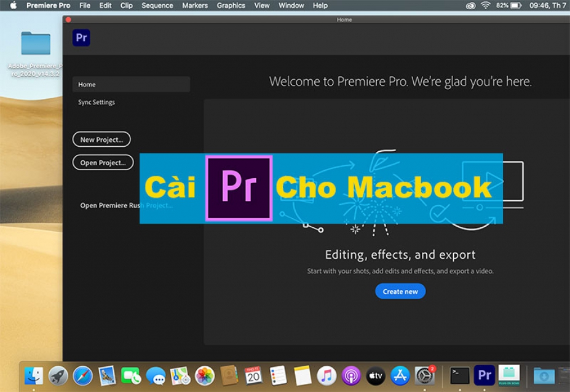Select the Adobe_Premiere_Pro_2020 desktop folder
The width and height of the screenshot is (570, 392).
(35, 55)
